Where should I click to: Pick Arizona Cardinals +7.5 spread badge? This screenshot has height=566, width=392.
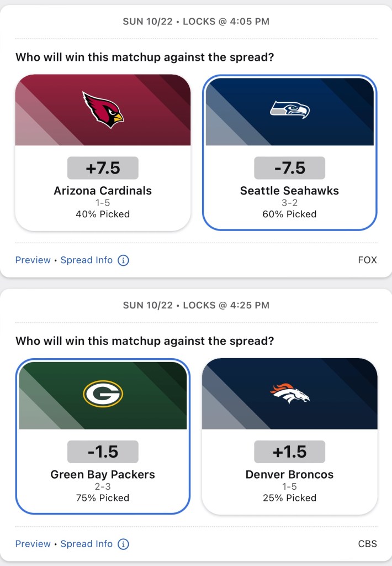[x=103, y=168]
